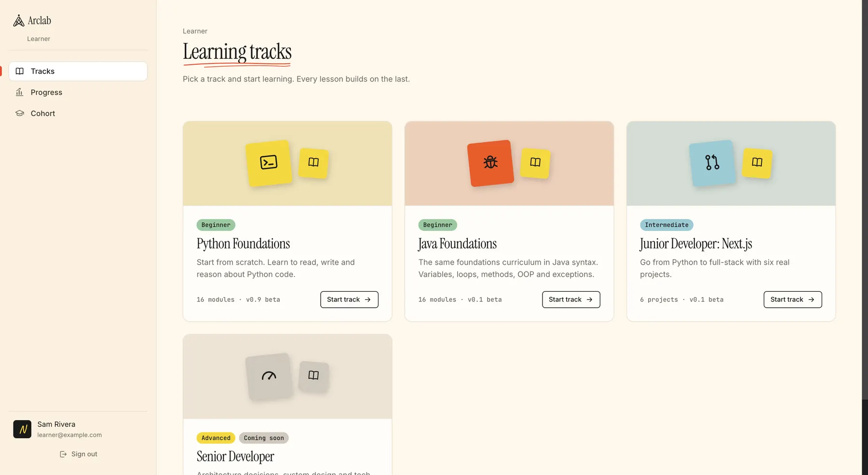
Task: Click the Advanced badge
Action: tap(216, 438)
